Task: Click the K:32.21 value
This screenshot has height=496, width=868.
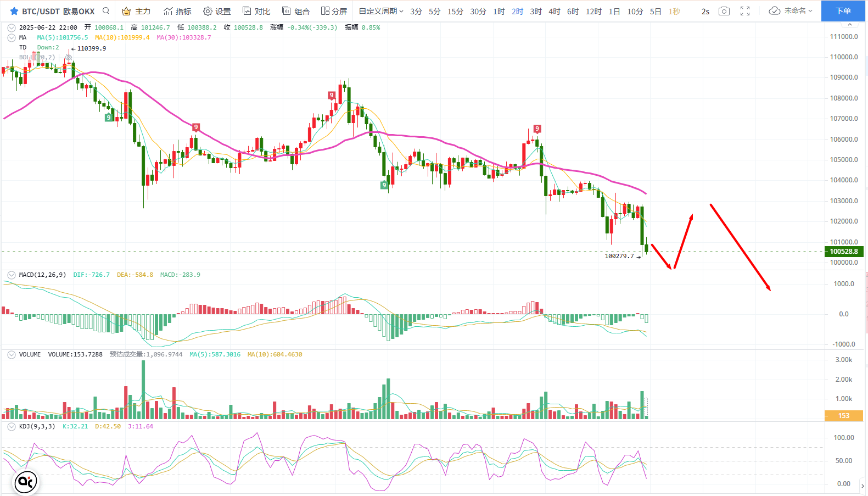Action: pyautogui.click(x=75, y=426)
